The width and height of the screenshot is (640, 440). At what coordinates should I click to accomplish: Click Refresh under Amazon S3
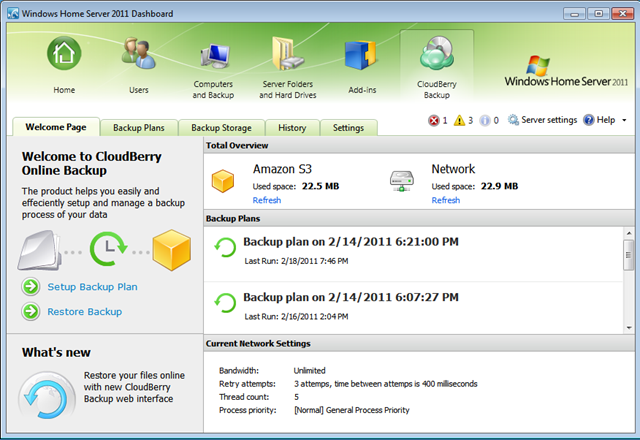[x=267, y=200]
